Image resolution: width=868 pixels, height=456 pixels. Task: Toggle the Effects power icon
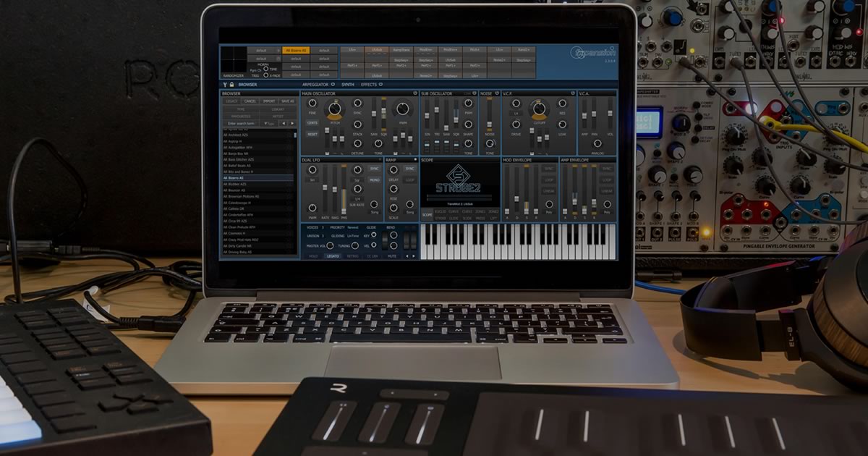(381, 85)
